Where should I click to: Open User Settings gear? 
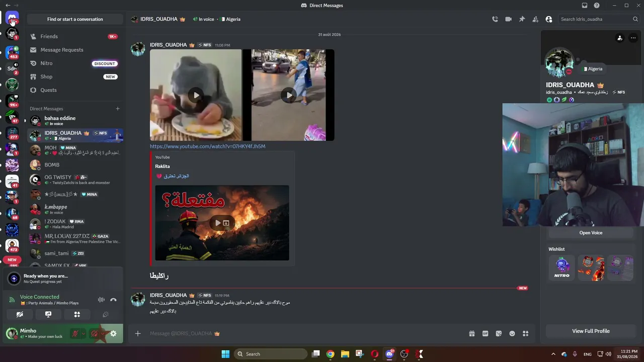(113, 333)
